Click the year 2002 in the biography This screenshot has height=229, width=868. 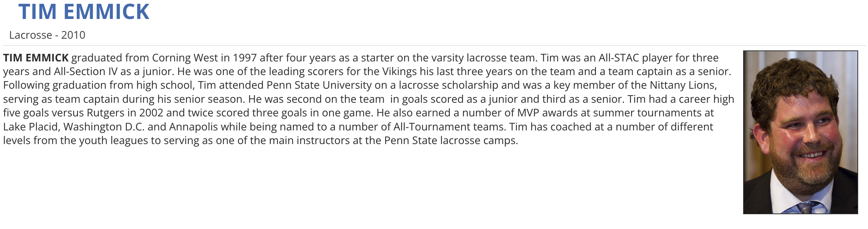[151, 113]
